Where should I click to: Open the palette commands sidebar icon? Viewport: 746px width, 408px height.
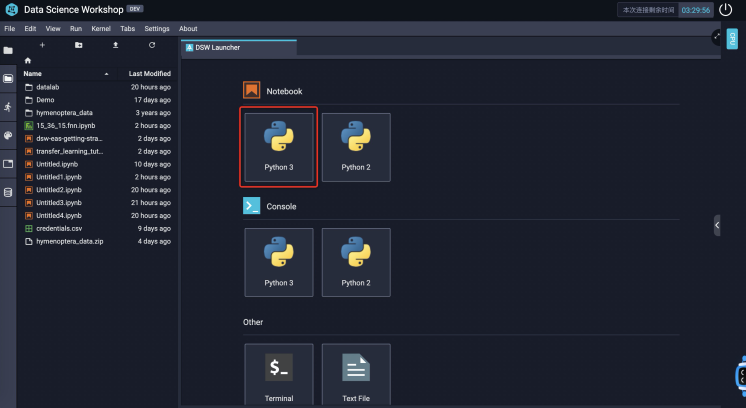tap(8, 136)
